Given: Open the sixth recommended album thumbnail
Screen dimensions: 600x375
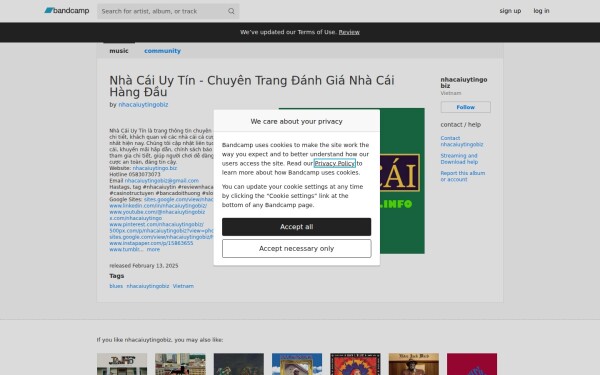Looking at the screenshot, I should point(414,364).
